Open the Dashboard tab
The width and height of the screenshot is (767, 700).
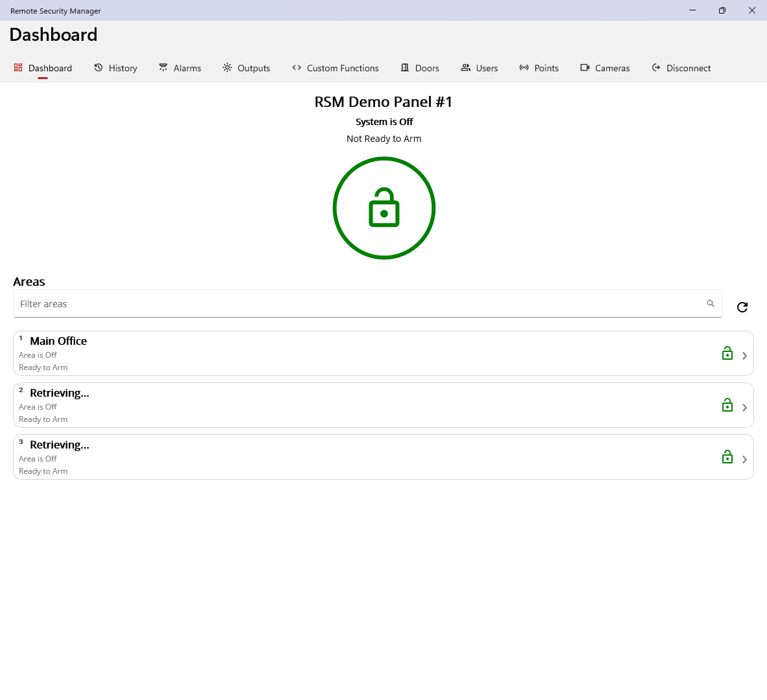click(x=43, y=68)
